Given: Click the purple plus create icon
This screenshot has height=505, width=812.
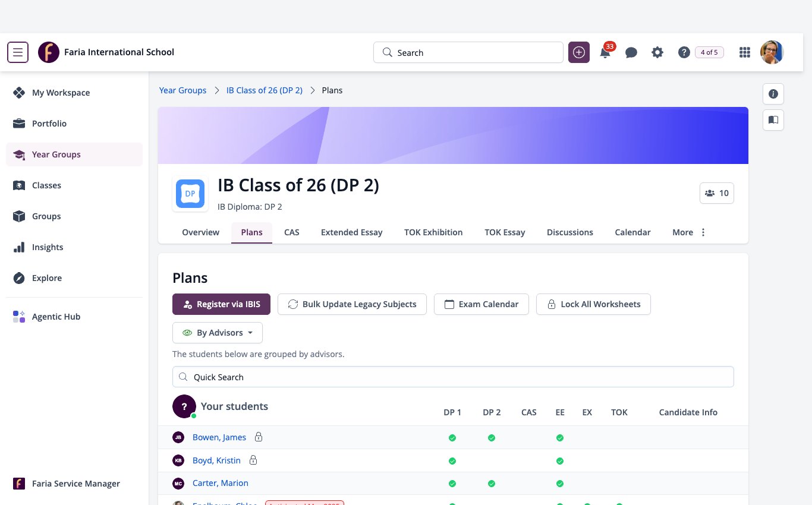Looking at the screenshot, I should (579, 52).
